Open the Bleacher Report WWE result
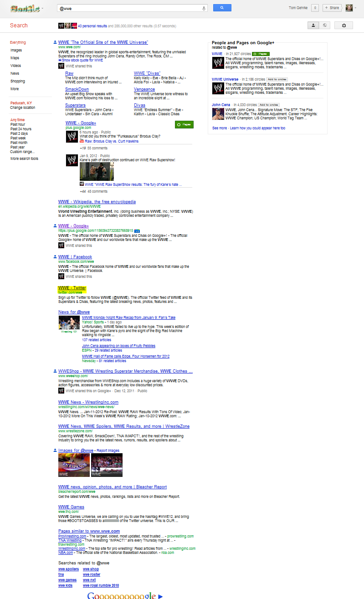This screenshot has height=599, width=364. coord(113,487)
